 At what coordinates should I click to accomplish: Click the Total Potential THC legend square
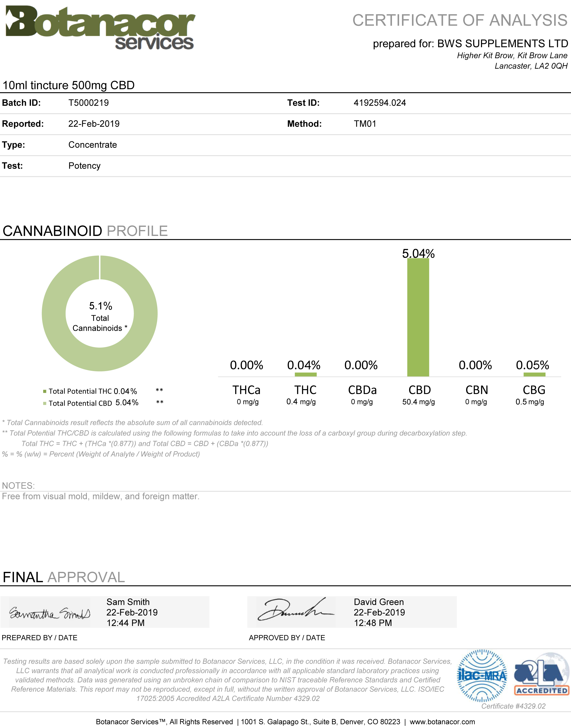[x=44, y=391]
